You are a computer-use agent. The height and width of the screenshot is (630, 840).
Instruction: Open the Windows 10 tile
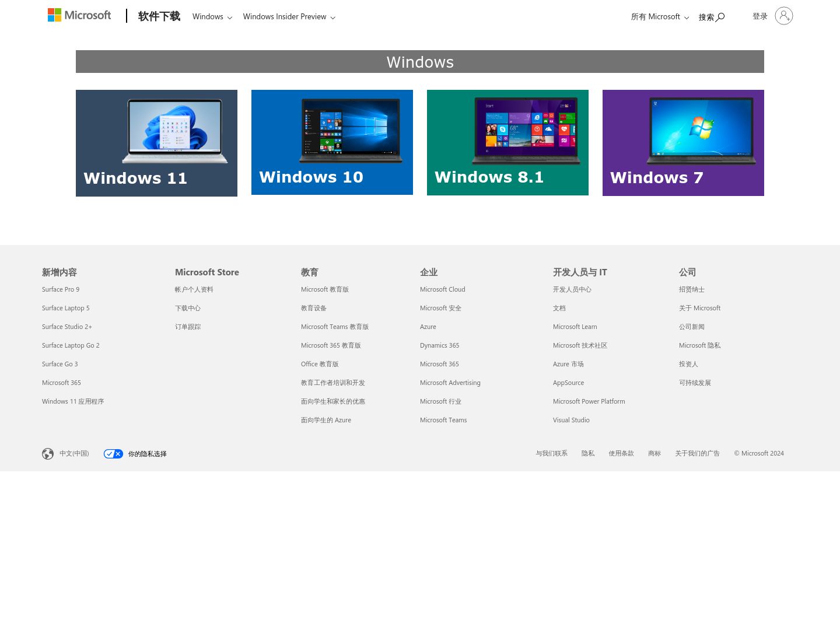point(332,142)
